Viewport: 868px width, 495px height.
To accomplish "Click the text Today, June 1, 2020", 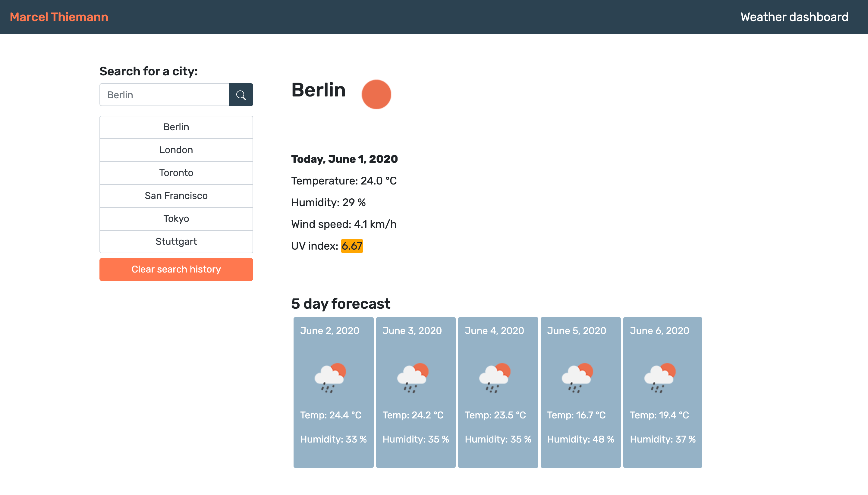I will point(344,159).
